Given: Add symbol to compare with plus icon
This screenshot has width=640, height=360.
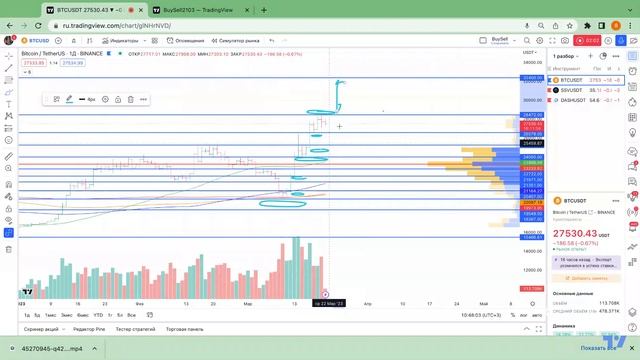Looking at the screenshot, I should [x=58, y=40].
